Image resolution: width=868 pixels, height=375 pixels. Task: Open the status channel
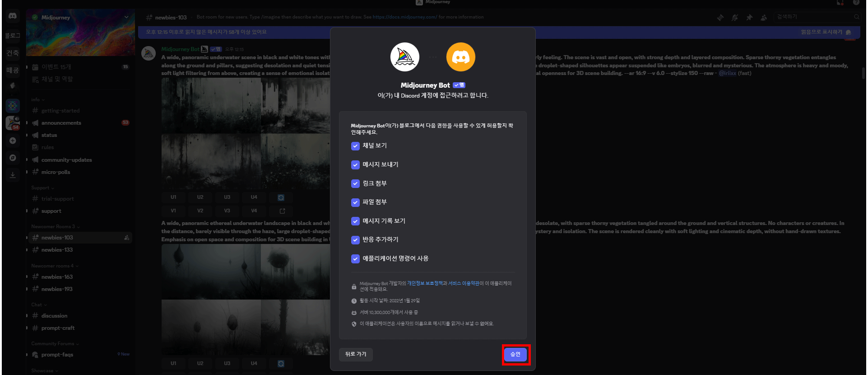(x=80, y=135)
